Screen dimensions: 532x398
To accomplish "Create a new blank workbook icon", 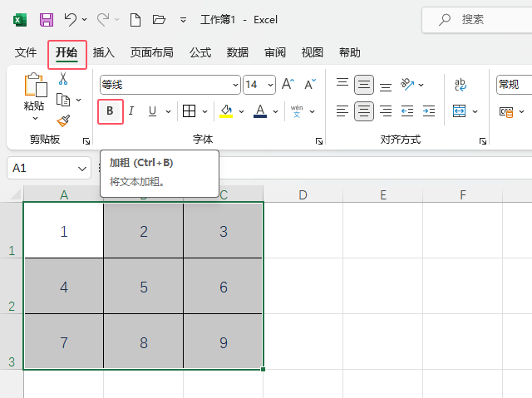I will (x=135, y=20).
